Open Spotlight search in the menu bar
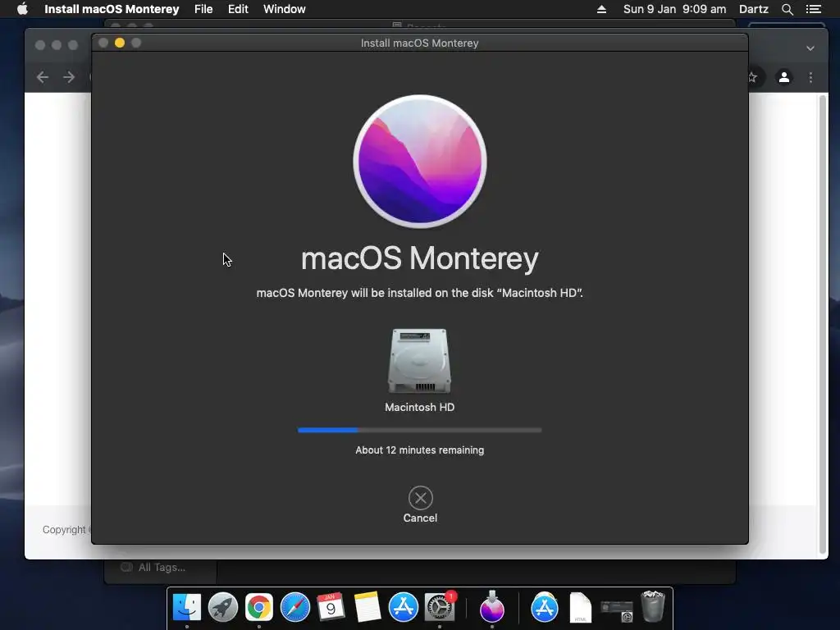This screenshot has height=630, width=840. [x=787, y=9]
